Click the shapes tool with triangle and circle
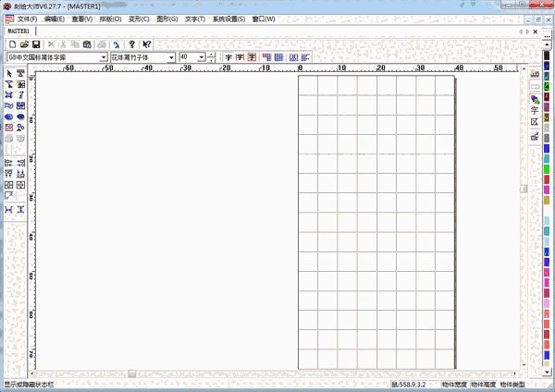This screenshot has height=392, width=555. [x=21, y=128]
